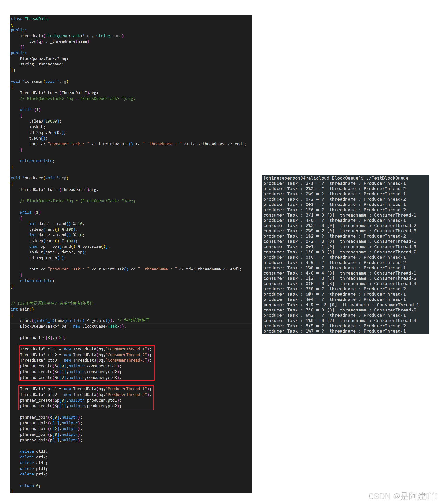The width and height of the screenshot is (438, 504).
Task: Click the ctd2 "ConsumerThread-2" allocation line
Action: tap(86, 355)
